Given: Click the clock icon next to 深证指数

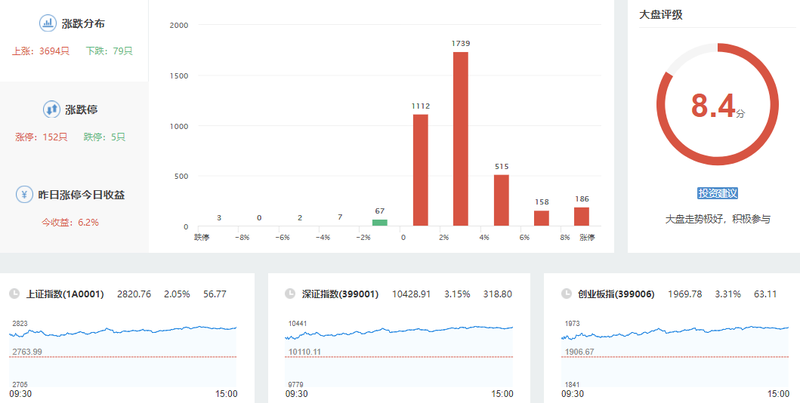Looking at the screenshot, I should coord(290,294).
